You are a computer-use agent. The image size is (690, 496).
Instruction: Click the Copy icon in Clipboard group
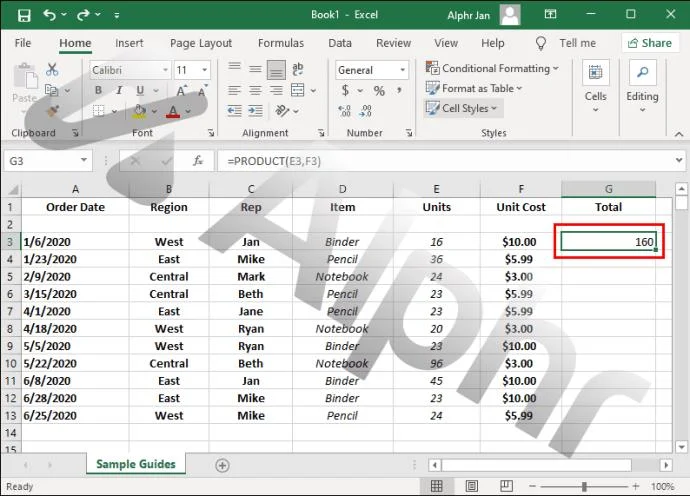[x=52, y=91]
